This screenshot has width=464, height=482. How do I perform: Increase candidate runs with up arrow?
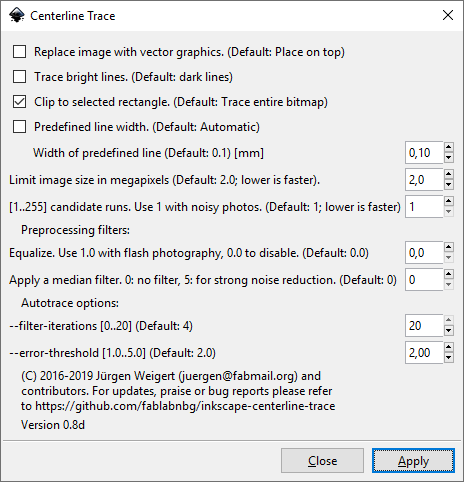click(x=449, y=201)
